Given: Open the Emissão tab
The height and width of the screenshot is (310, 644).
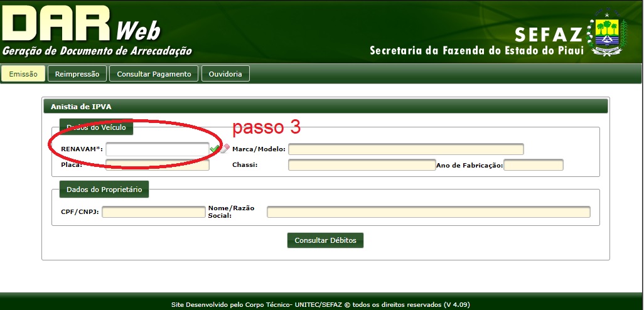Looking at the screenshot, I should click(23, 74).
